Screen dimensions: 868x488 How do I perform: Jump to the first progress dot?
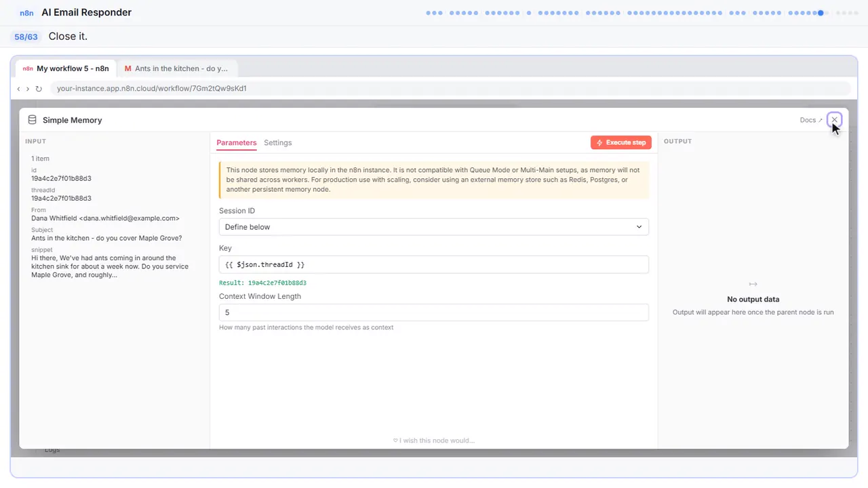(x=428, y=13)
